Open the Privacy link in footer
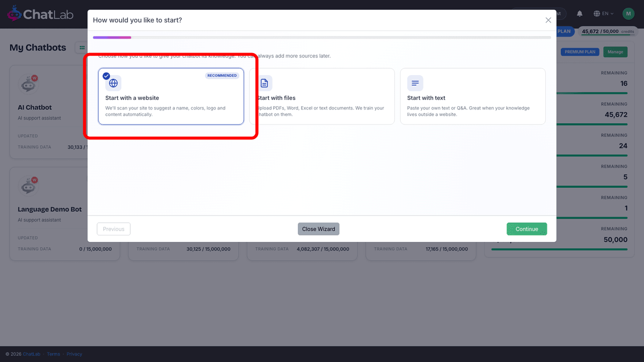The image size is (644, 362). (74, 354)
